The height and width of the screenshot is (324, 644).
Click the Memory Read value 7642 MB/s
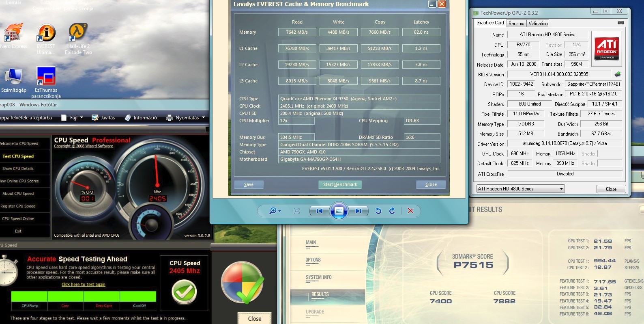[297, 32]
